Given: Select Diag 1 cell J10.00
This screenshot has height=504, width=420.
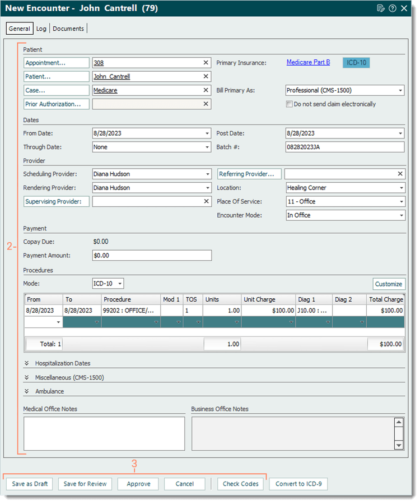Looking at the screenshot, I should tap(314, 311).
